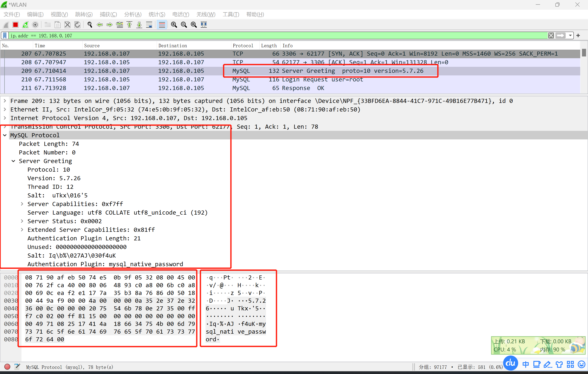Select the Version: 5.7.26 field

(x=54, y=178)
